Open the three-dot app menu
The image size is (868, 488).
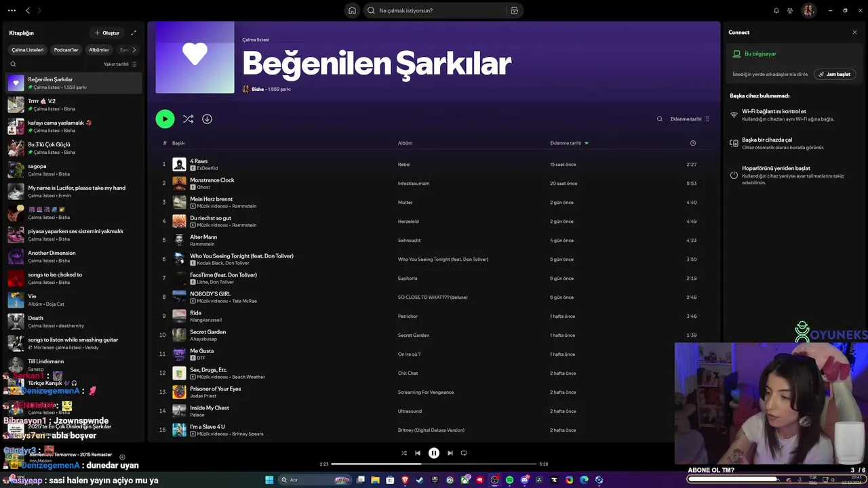click(x=12, y=10)
